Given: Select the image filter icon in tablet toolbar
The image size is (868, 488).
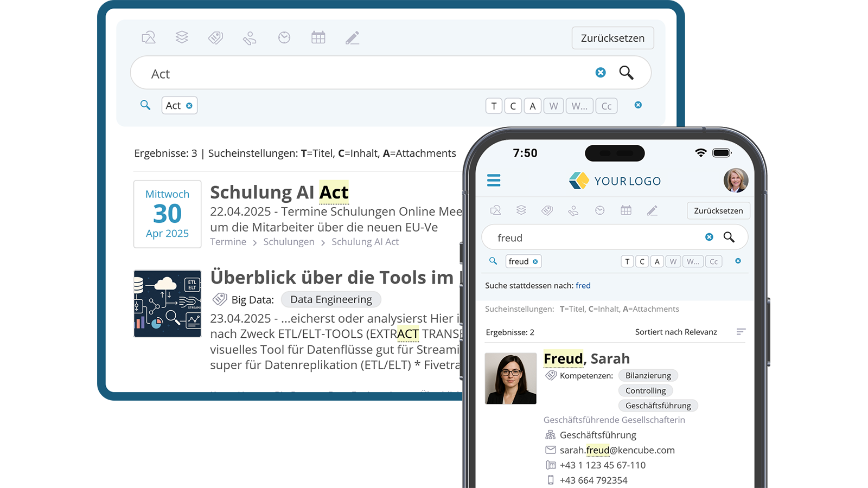Looking at the screenshot, I should coord(149,37).
